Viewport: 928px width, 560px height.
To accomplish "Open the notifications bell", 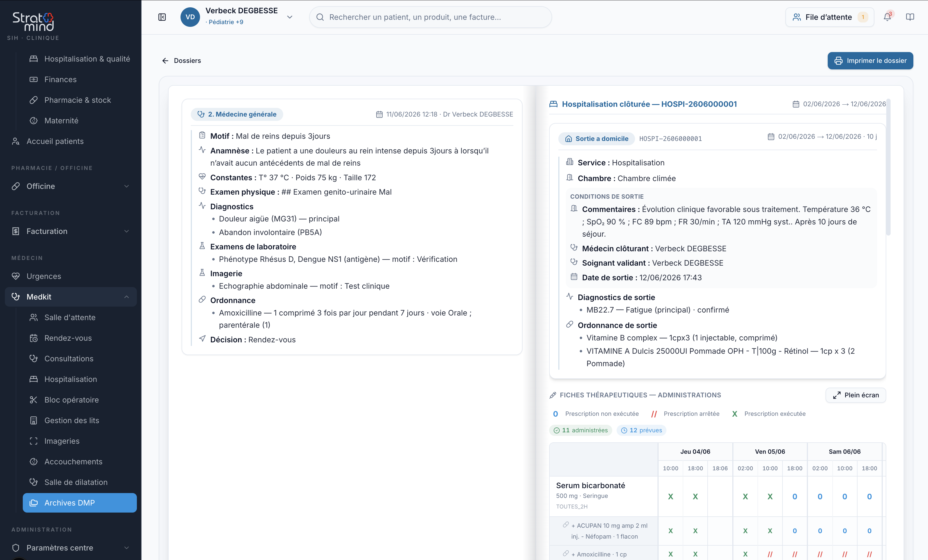I will [x=887, y=17].
